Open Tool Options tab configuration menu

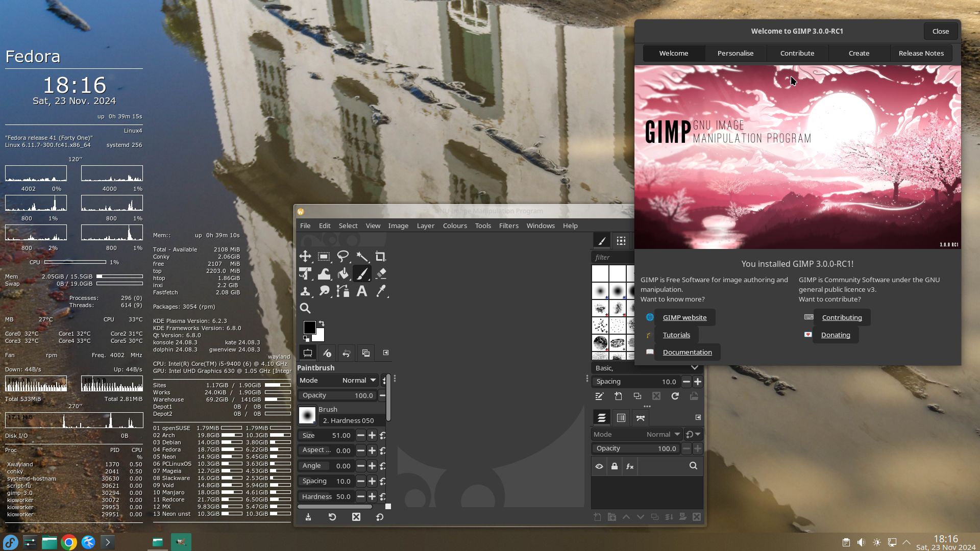(386, 353)
